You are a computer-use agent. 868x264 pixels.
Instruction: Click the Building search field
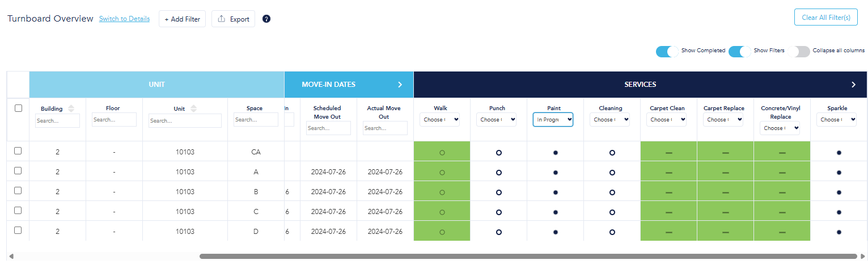57,120
